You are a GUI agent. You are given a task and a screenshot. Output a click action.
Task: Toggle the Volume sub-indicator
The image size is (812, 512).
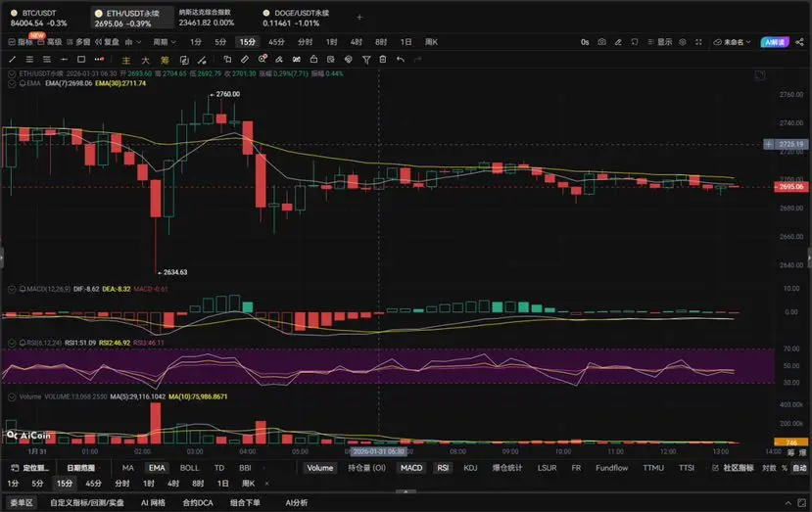(x=320, y=468)
